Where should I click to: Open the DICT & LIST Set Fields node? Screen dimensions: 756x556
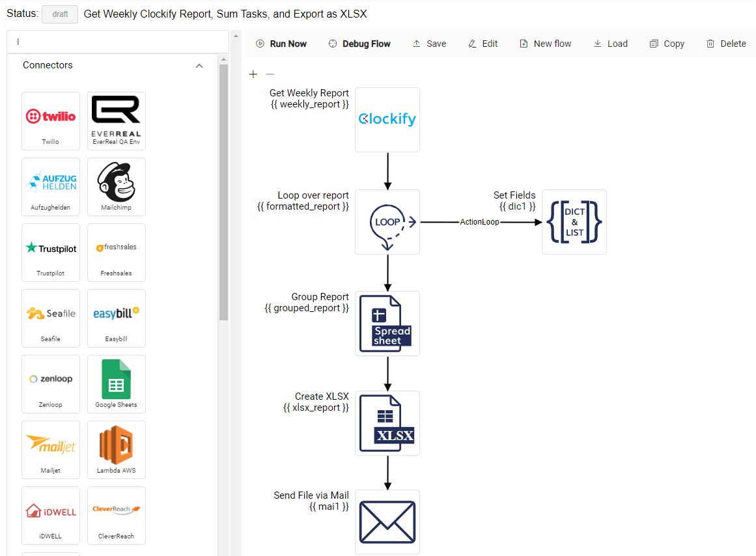574,222
